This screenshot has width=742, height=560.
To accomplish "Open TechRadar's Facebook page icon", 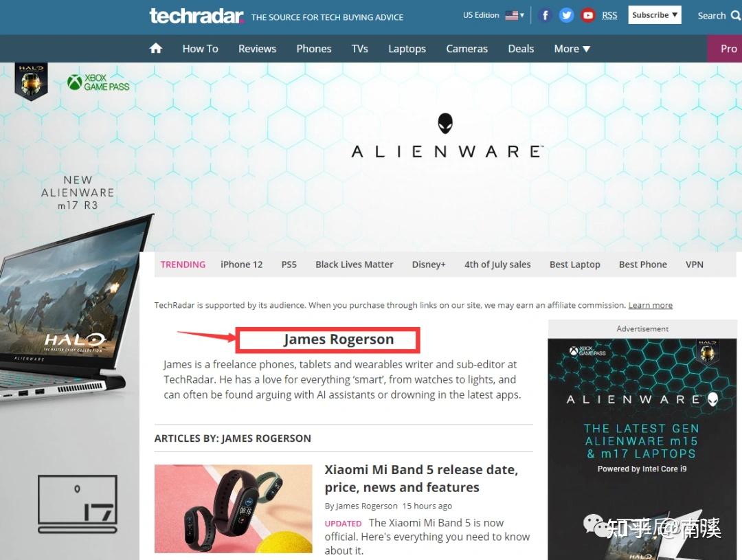I will coord(545,15).
